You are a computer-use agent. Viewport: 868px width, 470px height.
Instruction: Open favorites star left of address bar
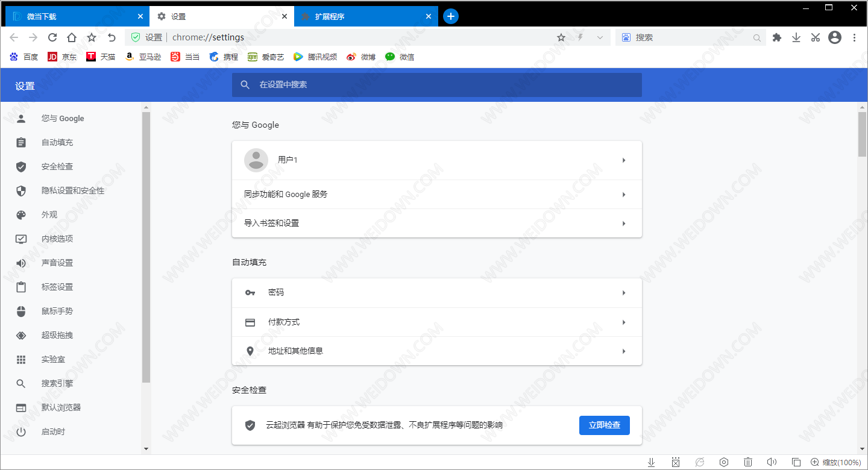92,37
